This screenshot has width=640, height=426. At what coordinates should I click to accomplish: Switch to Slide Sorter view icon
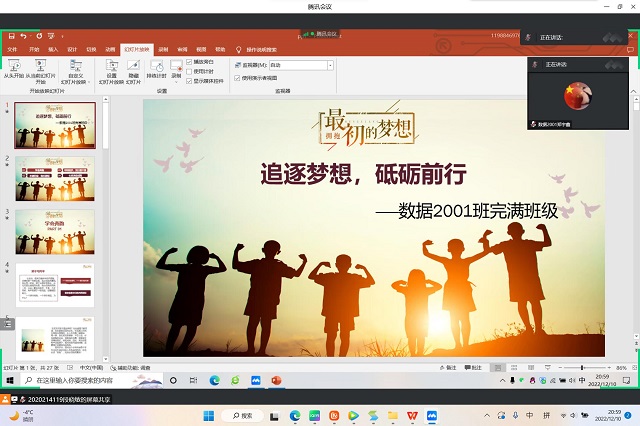pyautogui.click(x=514, y=368)
